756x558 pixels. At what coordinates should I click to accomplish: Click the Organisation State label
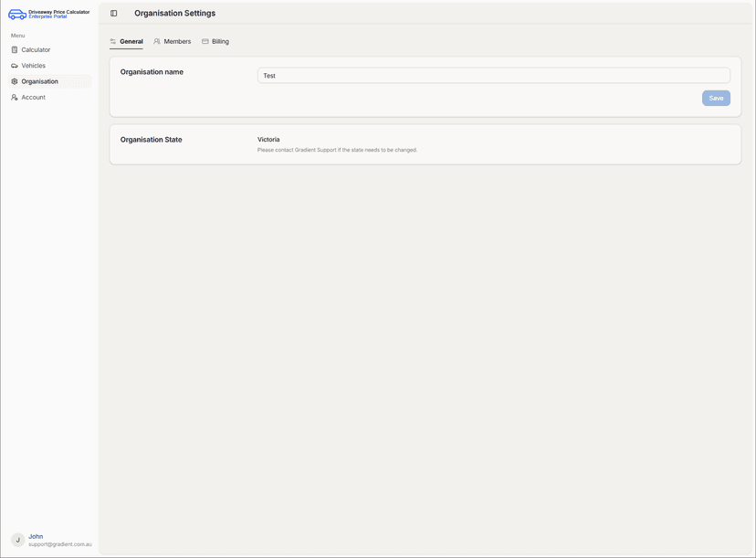click(151, 140)
